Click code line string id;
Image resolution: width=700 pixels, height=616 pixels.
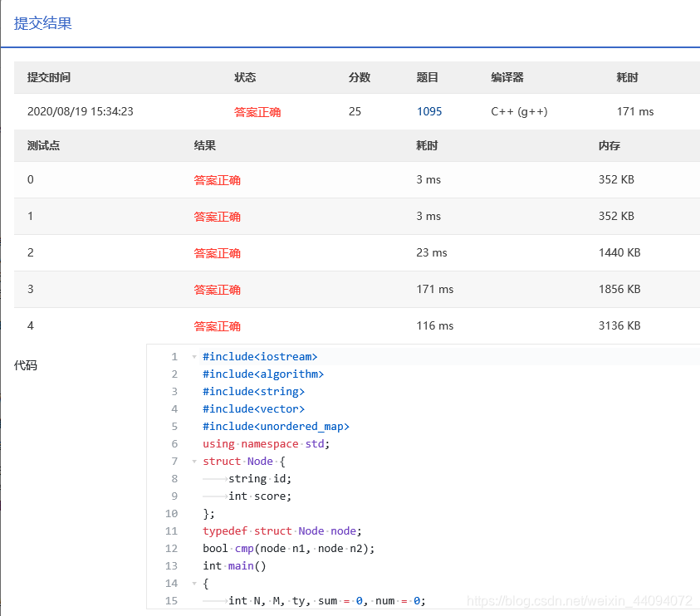point(260,478)
